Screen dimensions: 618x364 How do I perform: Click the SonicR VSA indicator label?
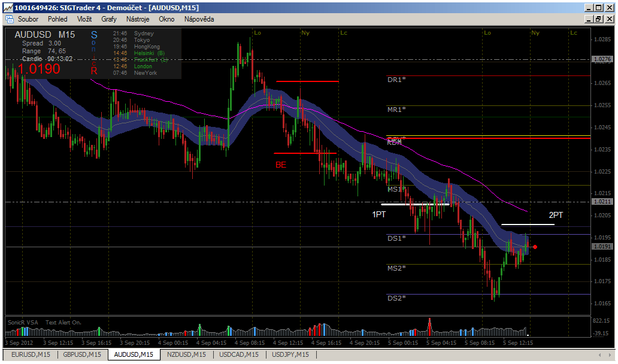point(23,323)
